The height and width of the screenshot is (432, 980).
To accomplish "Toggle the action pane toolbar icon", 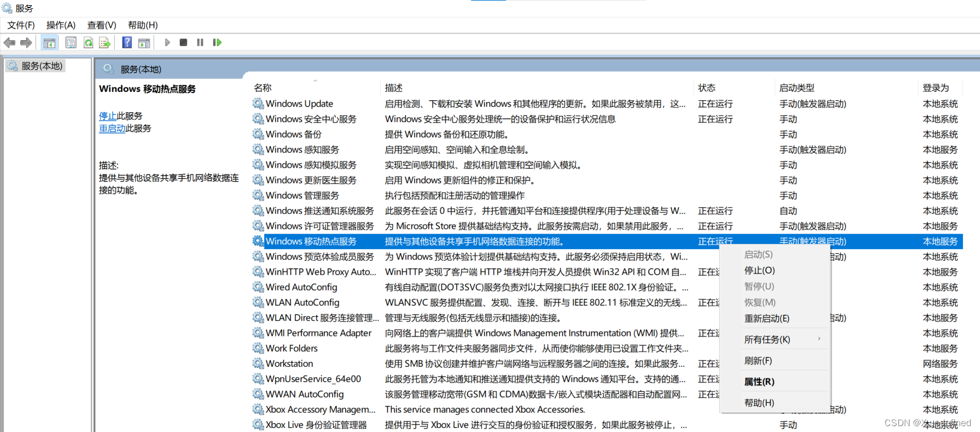I will coord(144,43).
